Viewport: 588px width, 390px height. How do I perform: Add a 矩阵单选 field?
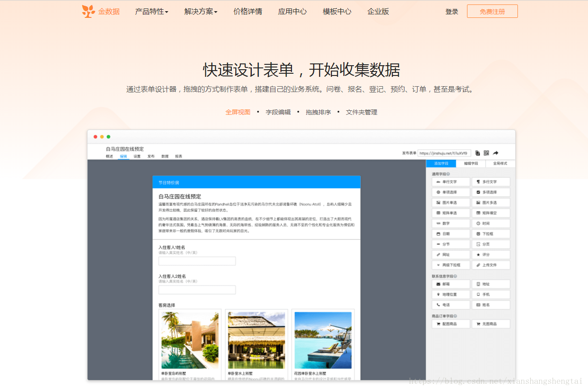pos(451,213)
